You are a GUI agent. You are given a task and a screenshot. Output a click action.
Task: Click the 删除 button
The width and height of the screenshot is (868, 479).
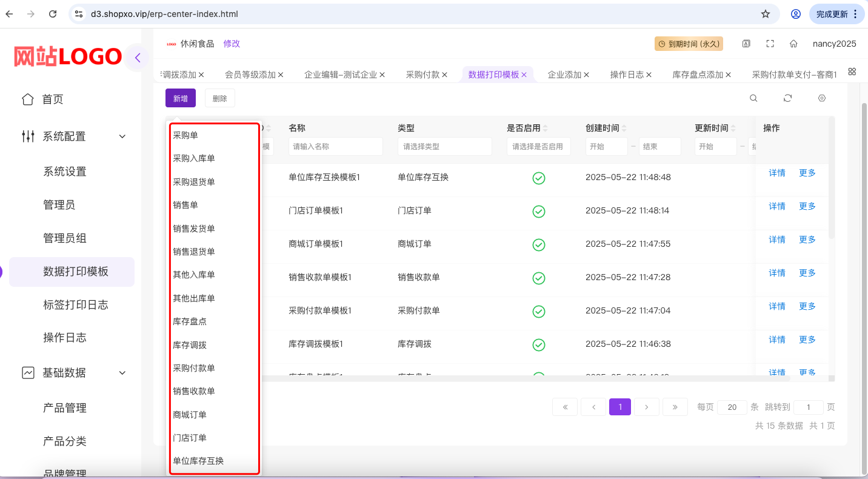coord(220,98)
